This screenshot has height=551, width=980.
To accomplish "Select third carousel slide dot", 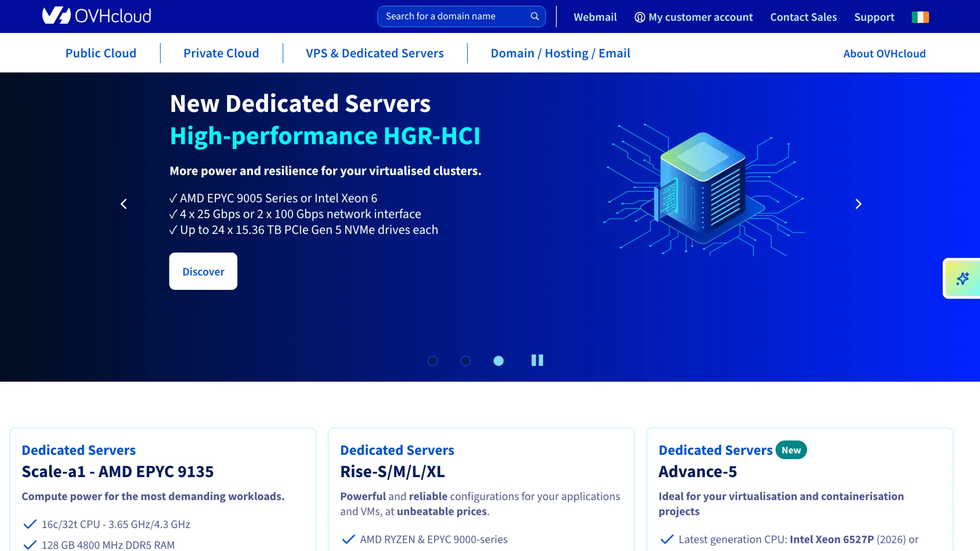I will pos(498,361).
